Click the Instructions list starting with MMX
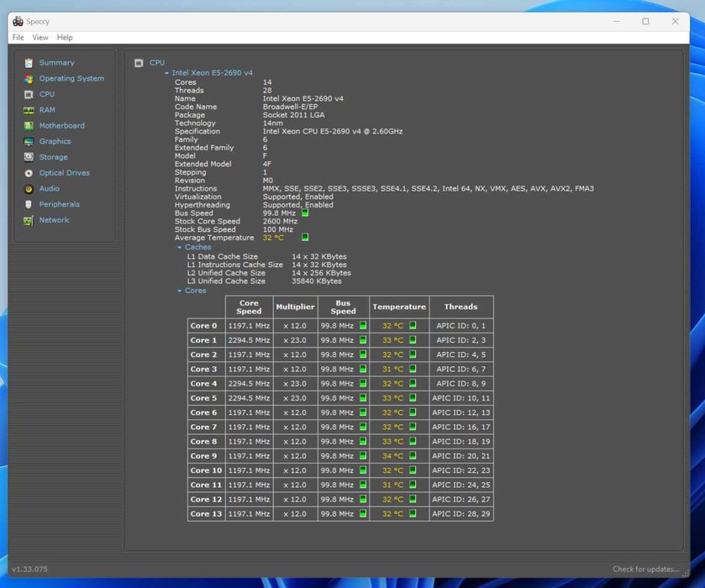Viewport: 705px width, 588px height. click(428, 188)
